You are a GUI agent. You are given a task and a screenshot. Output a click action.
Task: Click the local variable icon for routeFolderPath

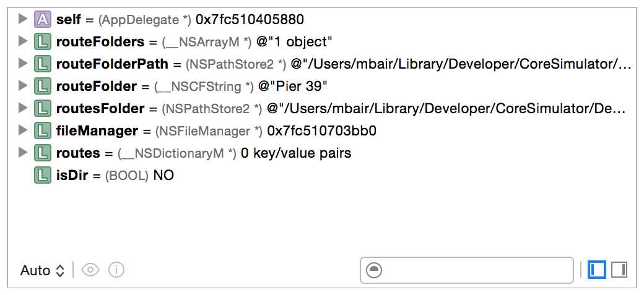[42, 64]
